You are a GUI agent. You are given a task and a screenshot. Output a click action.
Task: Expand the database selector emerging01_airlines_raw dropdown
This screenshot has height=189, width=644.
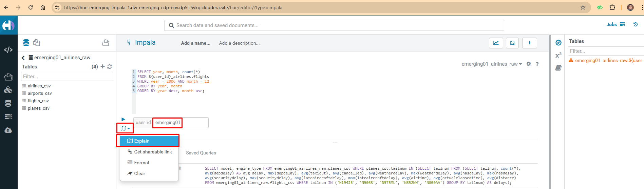click(492, 64)
